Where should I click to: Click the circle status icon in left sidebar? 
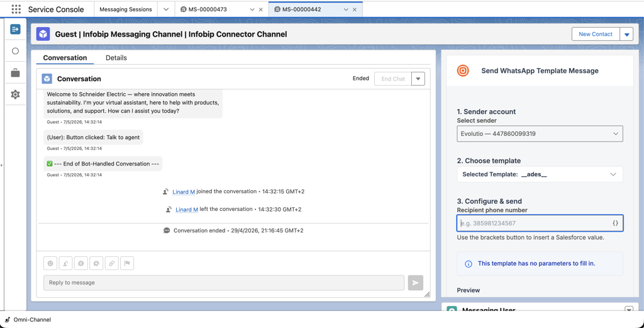[15, 51]
